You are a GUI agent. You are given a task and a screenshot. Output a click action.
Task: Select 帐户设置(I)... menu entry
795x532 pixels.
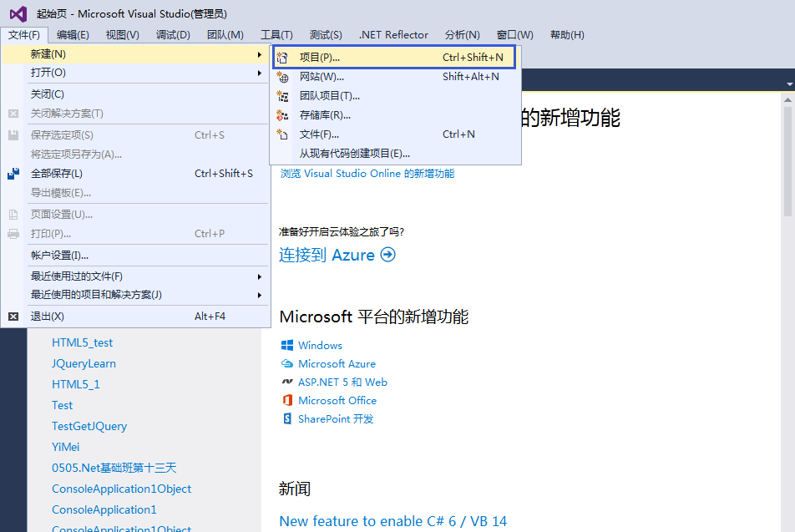(x=135, y=256)
